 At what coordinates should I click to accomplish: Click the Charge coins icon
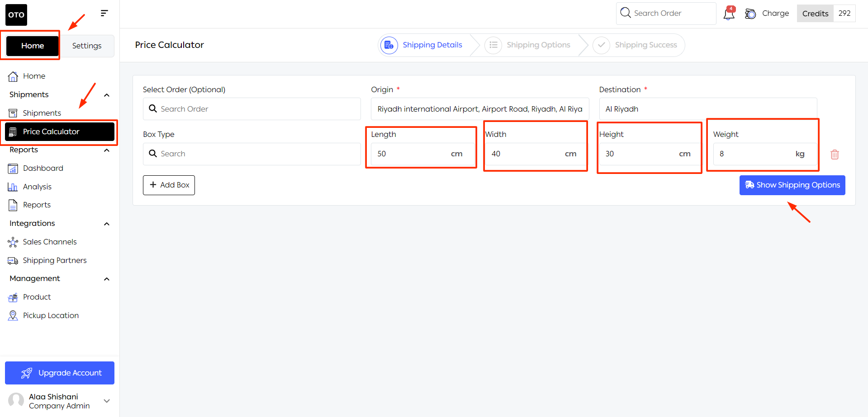pyautogui.click(x=750, y=14)
